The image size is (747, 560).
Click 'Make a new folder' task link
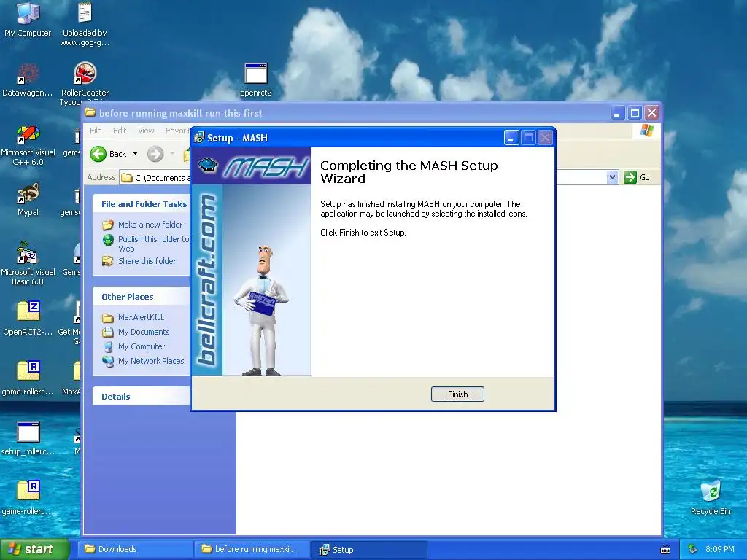[150, 225]
